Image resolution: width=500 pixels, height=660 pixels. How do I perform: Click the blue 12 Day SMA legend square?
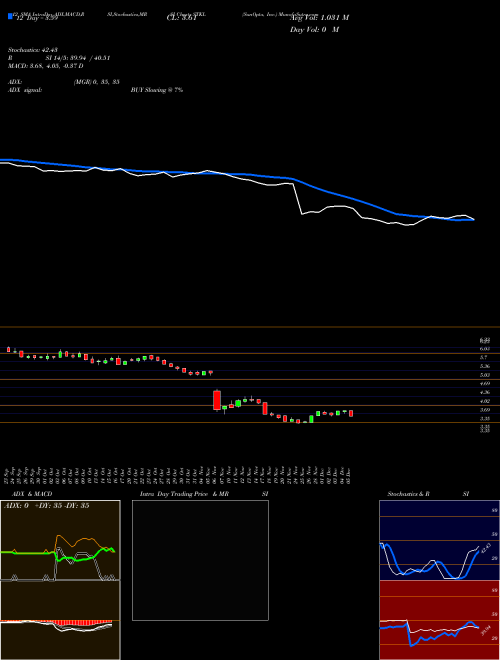tap(10, 17)
